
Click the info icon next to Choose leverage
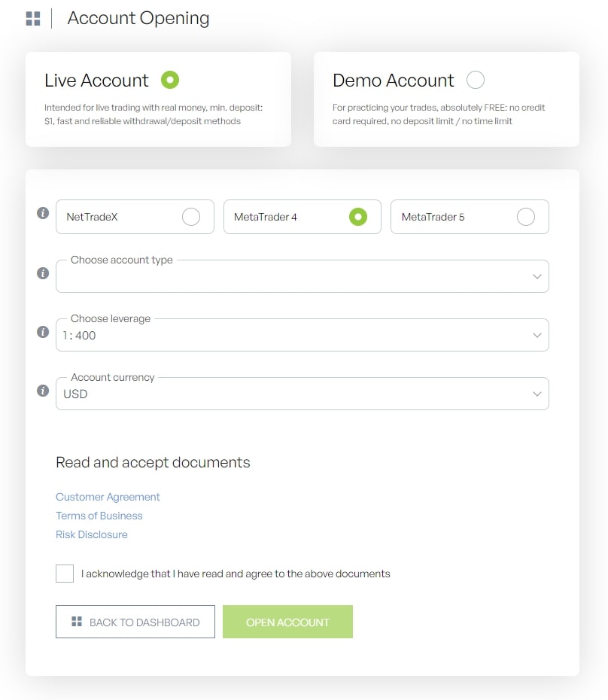click(43, 332)
